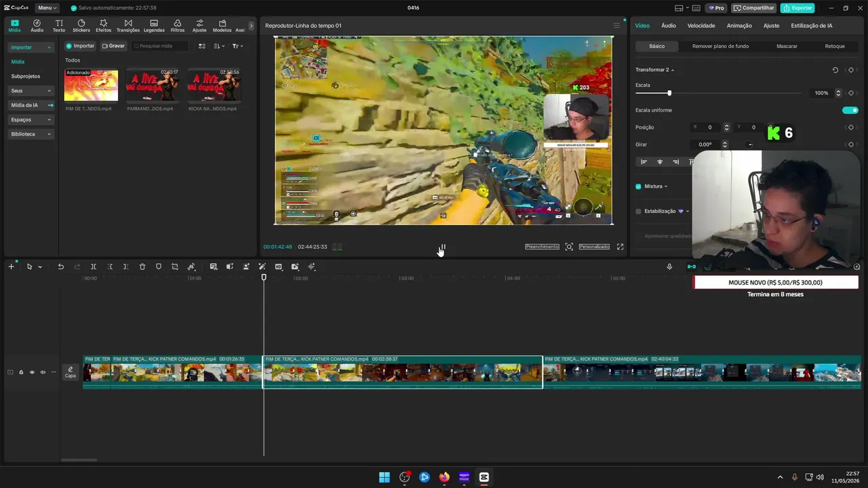Switch to the Velocidade tab
Image resolution: width=868 pixels, height=488 pixels.
[x=701, y=26]
